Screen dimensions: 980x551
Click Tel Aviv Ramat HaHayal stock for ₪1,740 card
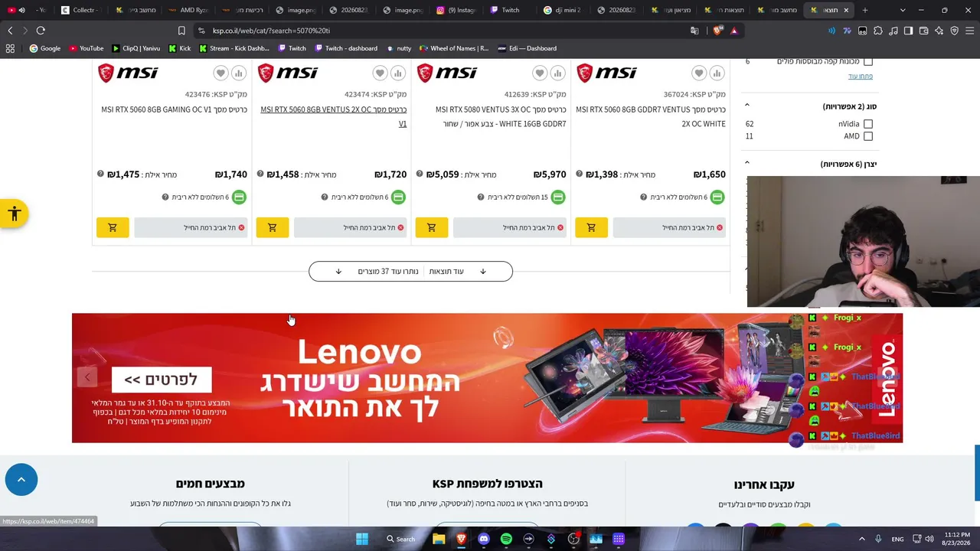pyautogui.click(x=191, y=227)
